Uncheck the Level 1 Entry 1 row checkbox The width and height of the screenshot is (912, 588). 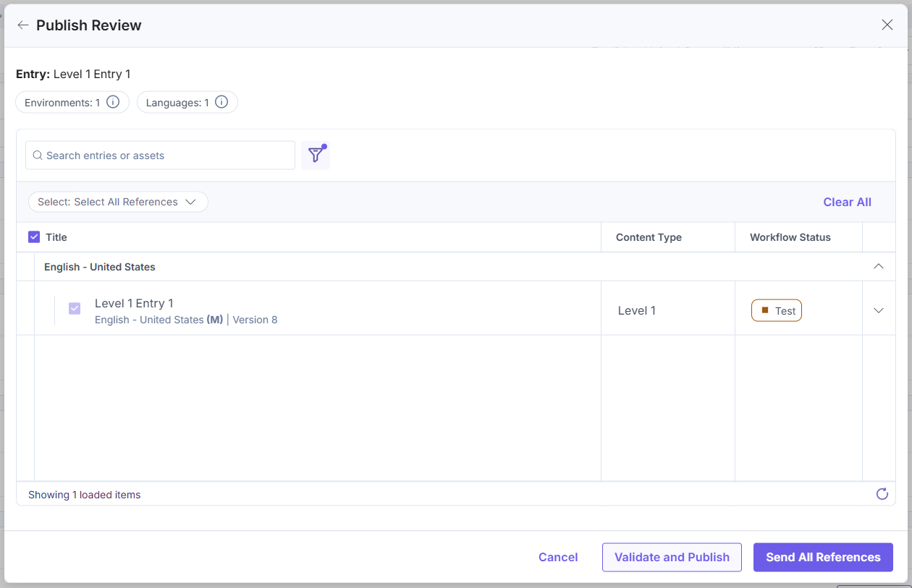(x=75, y=308)
